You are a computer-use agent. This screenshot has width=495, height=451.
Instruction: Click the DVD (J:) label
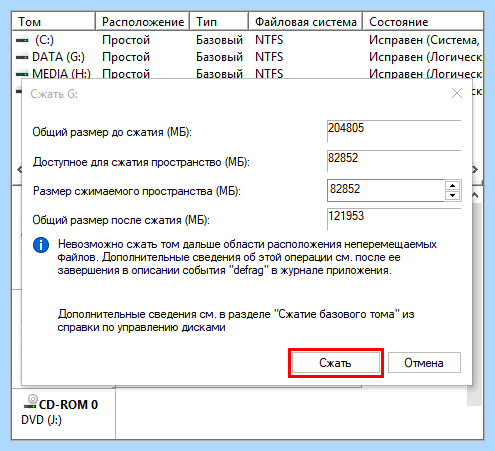click(x=41, y=420)
